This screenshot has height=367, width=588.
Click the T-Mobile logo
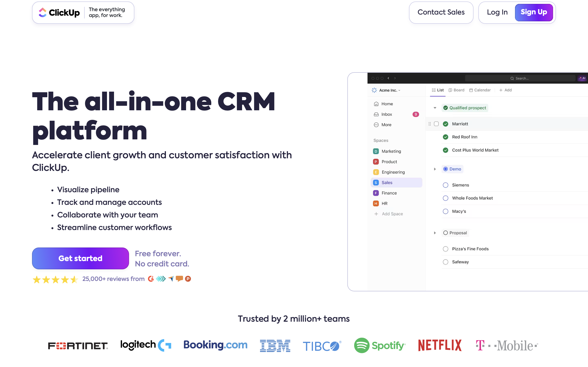507,346
